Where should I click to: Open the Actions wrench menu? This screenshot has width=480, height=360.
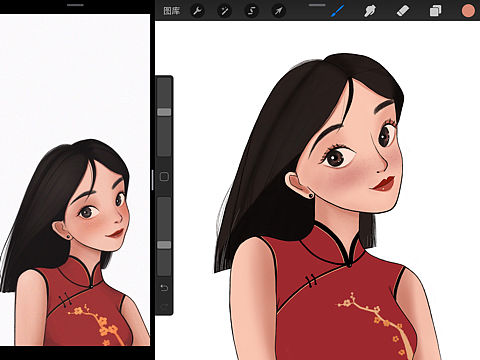pyautogui.click(x=198, y=11)
